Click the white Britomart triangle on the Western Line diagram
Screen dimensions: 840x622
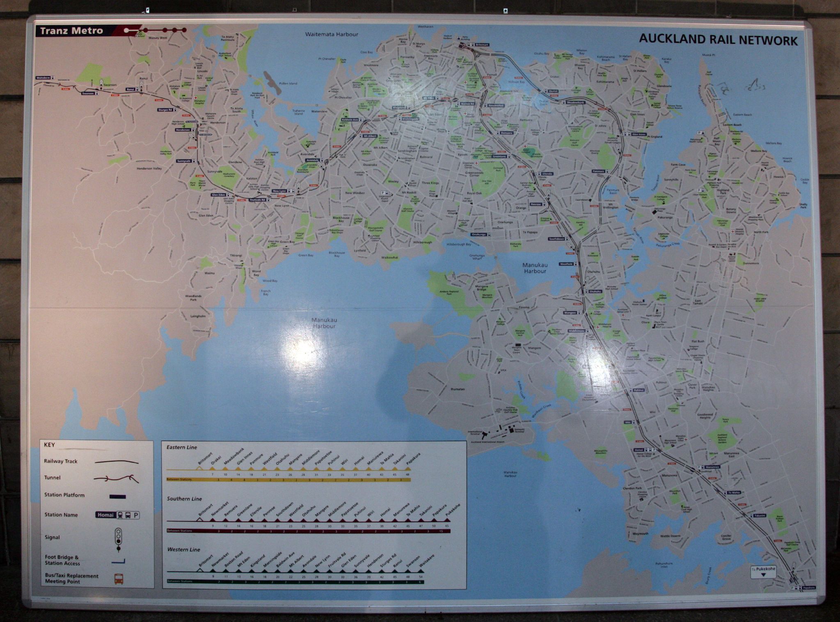[199, 569]
